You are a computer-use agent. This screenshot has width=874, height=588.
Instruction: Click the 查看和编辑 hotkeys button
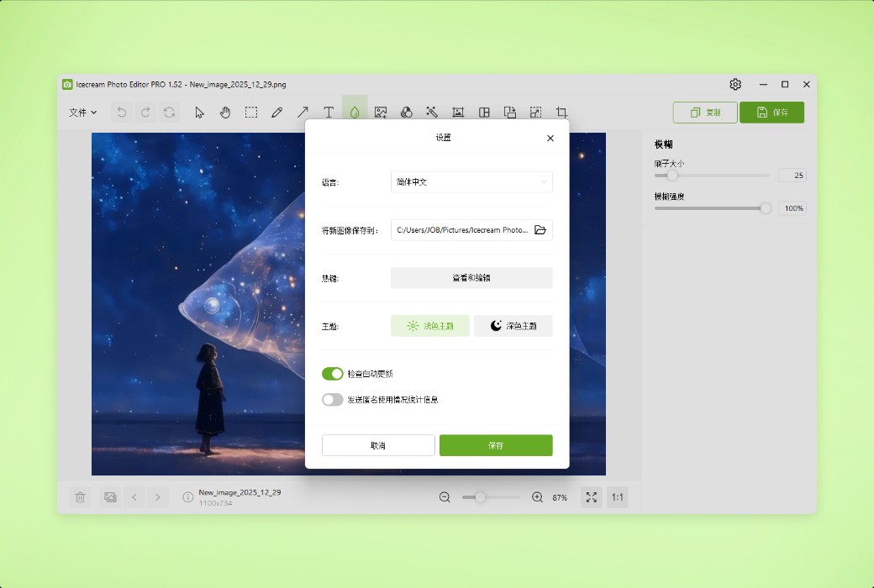(471, 277)
